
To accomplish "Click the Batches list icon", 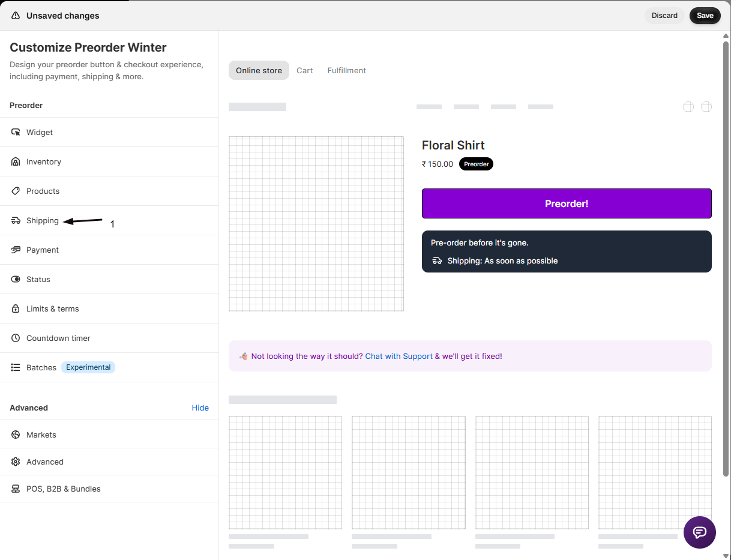I will [16, 367].
